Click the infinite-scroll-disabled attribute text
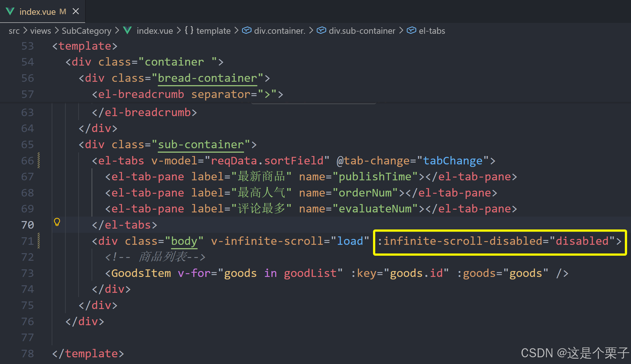Viewport: 631px width, 364px height. (x=463, y=241)
